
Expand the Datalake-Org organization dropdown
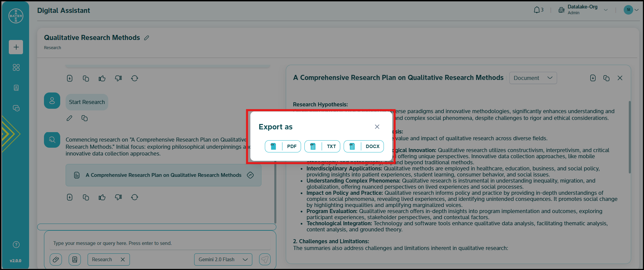pyautogui.click(x=605, y=10)
